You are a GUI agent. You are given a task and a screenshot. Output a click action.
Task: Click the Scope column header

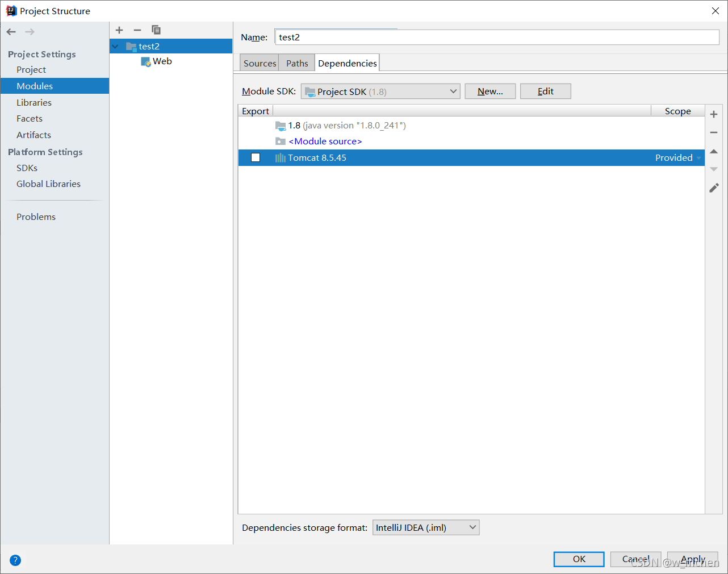(x=678, y=111)
